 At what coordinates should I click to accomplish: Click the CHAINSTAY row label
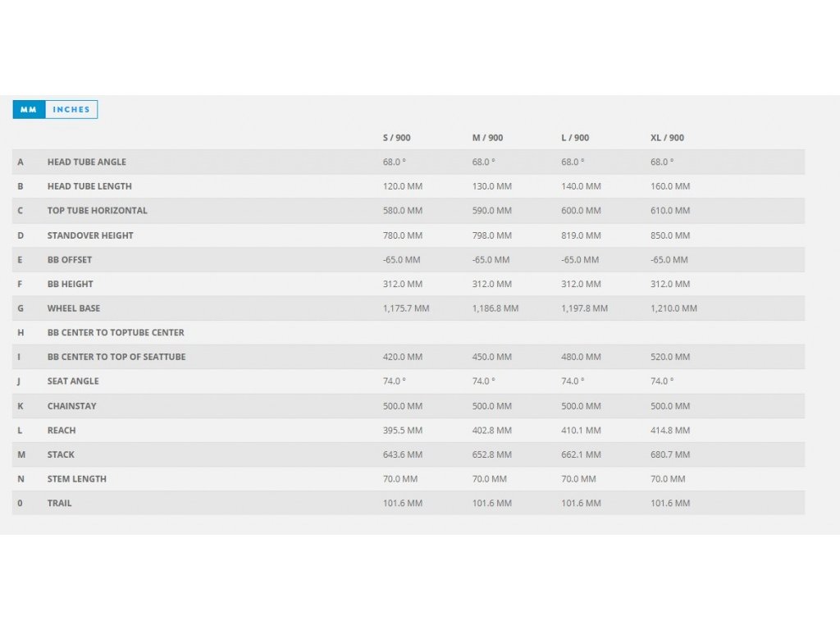click(x=72, y=406)
